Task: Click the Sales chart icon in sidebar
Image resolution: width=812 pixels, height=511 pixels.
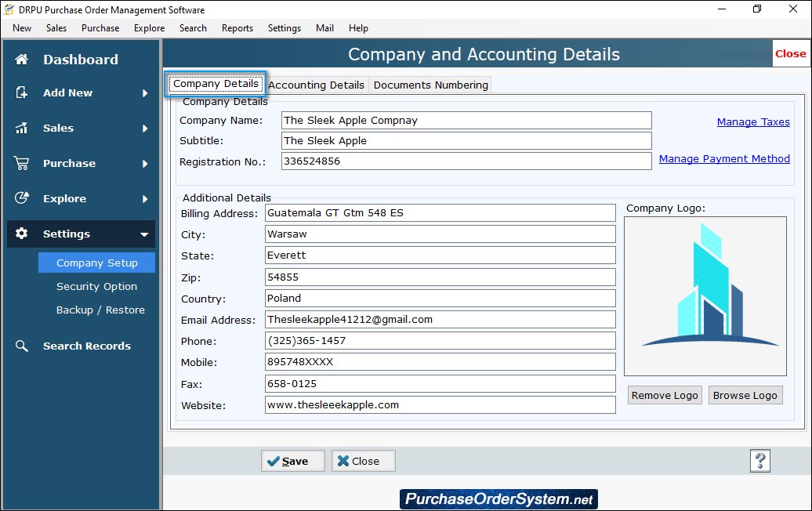Action: pos(21,128)
